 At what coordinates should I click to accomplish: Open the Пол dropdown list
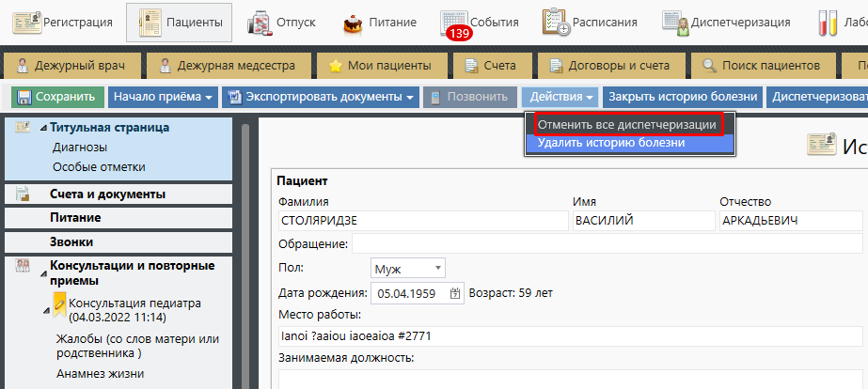(x=408, y=269)
